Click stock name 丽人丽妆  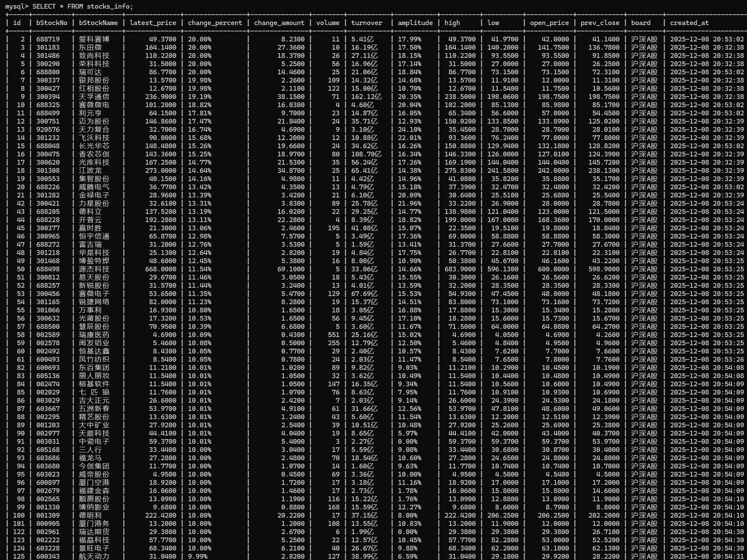click(94, 376)
